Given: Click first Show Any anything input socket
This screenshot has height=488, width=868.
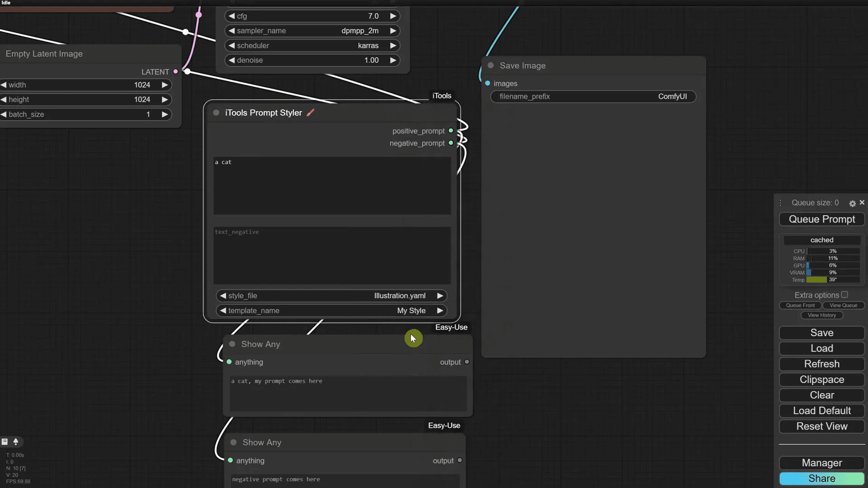Looking at the screenshot, I should click(229, 362).
